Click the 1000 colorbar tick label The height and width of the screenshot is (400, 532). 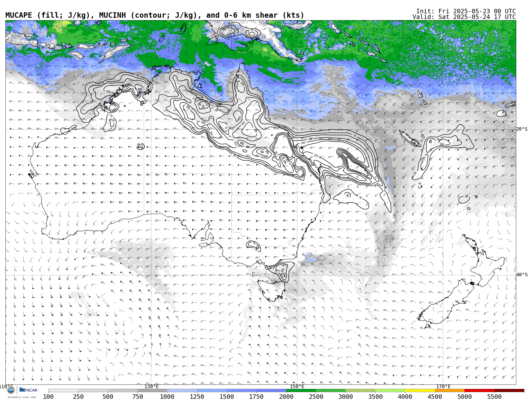pos(167,397)
